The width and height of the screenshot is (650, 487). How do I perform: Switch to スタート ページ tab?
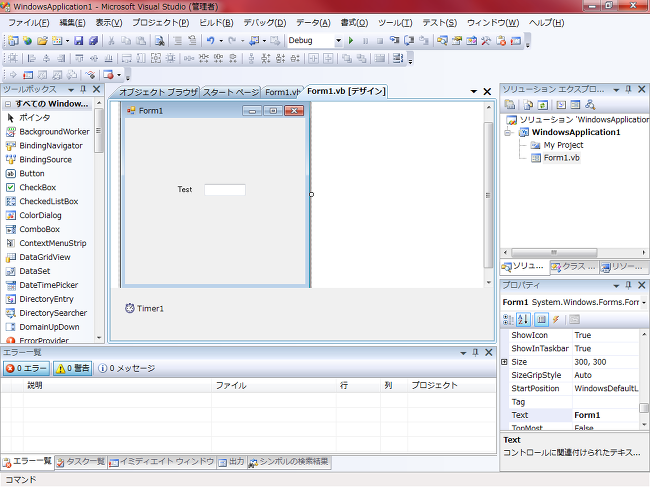(230, 92)
